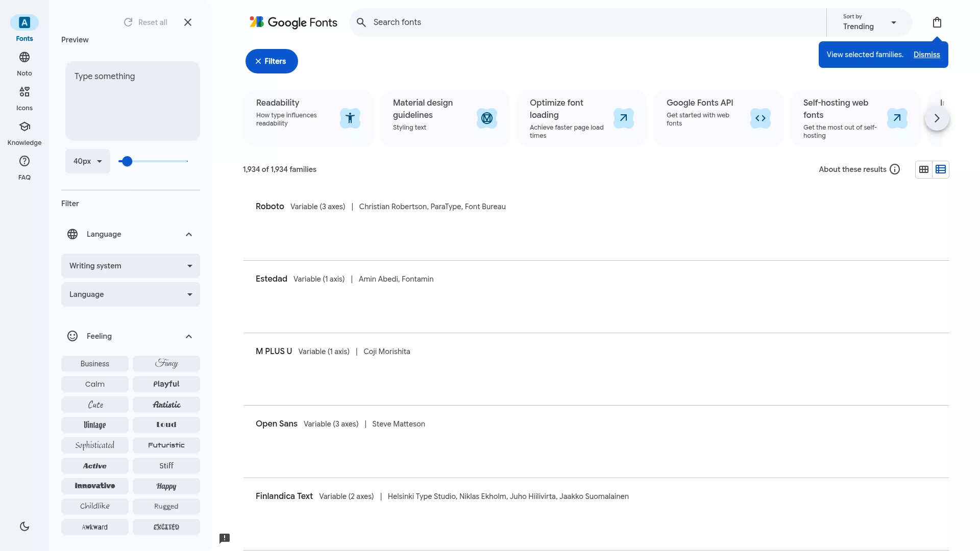Open the Icons section in sidebar
Image resolution: width=980 pixels, height=551 pixels.
(x=24, y=98)
